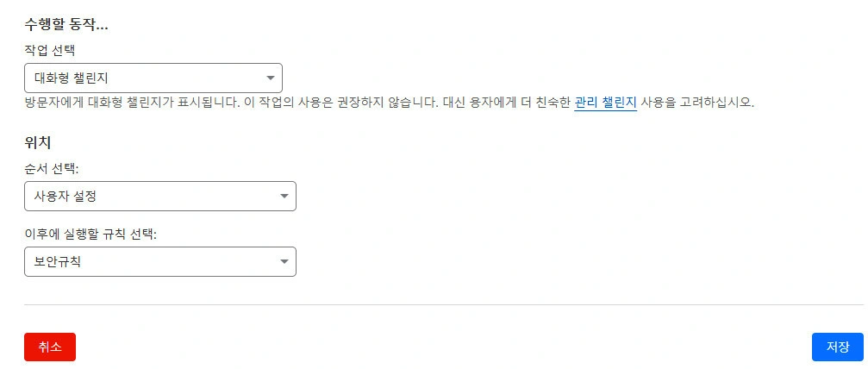This screenshot has height=369, width=868.
Task: Expand the 작업 선택 dropdown arrow
Action: click(271, 78)
